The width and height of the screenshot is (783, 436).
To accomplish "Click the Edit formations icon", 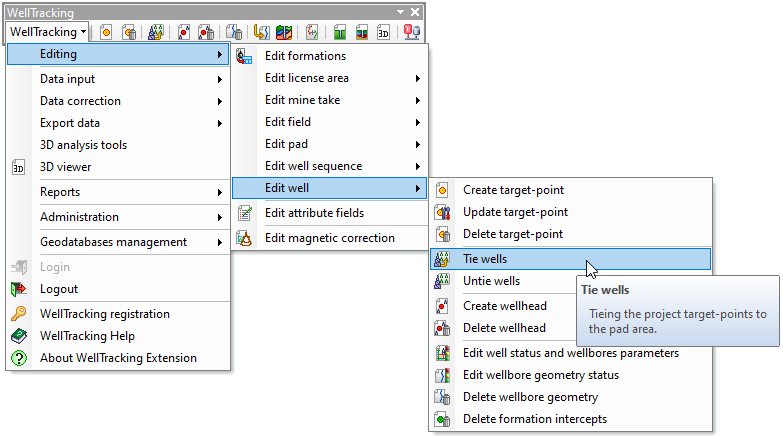I will pos(244,56).
